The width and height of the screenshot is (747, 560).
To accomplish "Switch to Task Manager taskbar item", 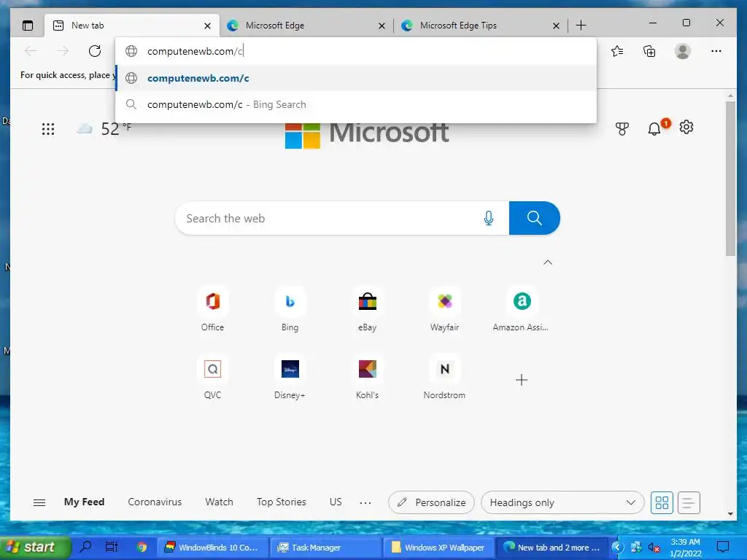I will point(325,547).
